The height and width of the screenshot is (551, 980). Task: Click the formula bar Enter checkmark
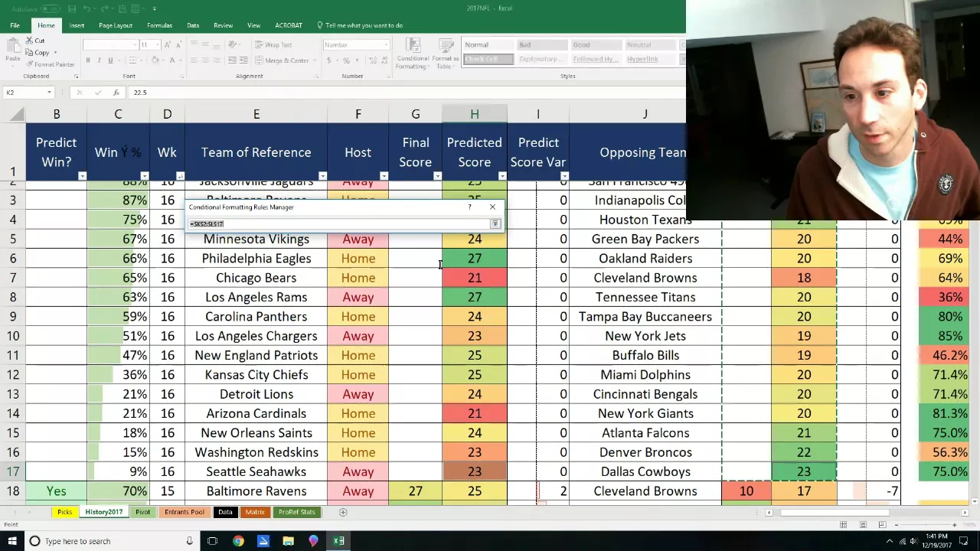tap(97, 93)
